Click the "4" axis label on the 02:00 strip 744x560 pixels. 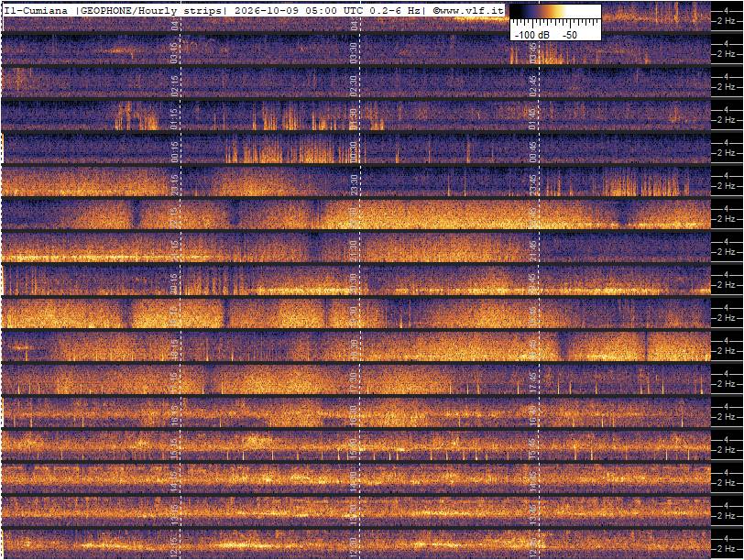pos(727,76)
